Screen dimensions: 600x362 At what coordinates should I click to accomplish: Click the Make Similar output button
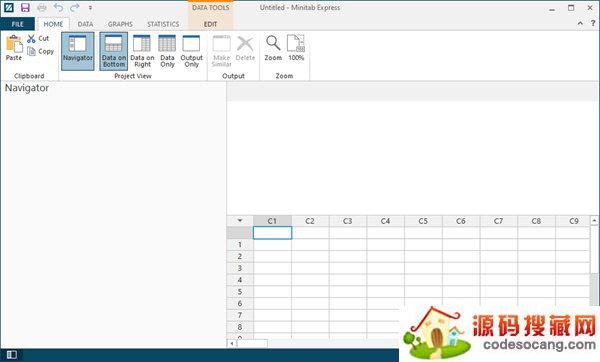[222, 51]
